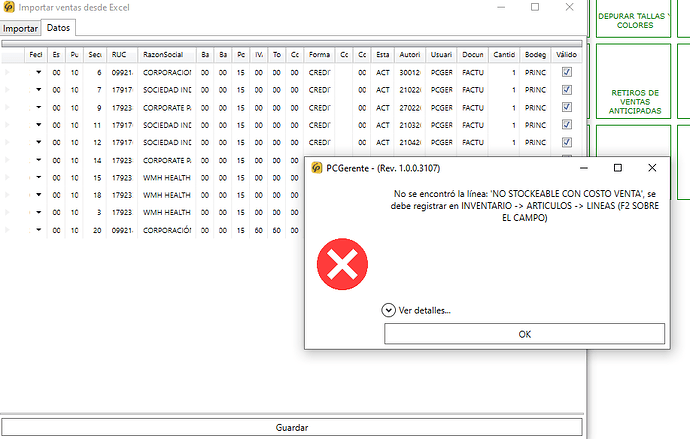
Task: Click the red error X icon
Action: tap(343, 265)
